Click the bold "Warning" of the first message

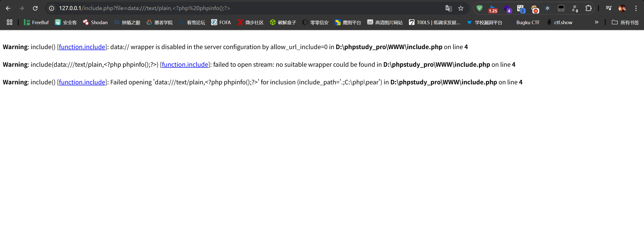15,47
